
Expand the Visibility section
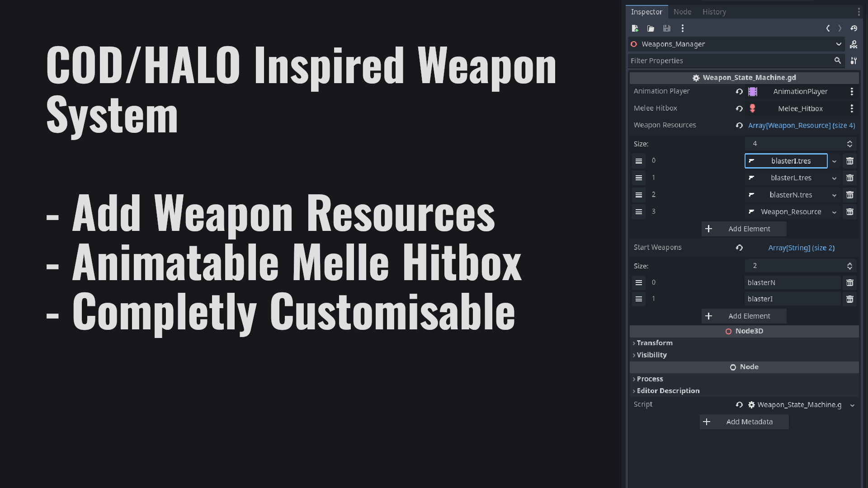(x=651, y=355)
